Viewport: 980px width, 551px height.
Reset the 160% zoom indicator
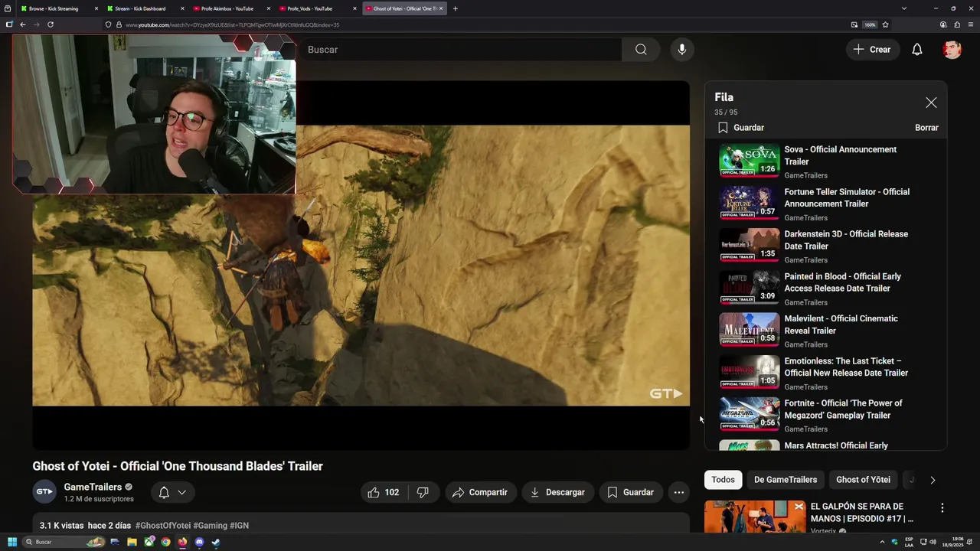point(870,24)
